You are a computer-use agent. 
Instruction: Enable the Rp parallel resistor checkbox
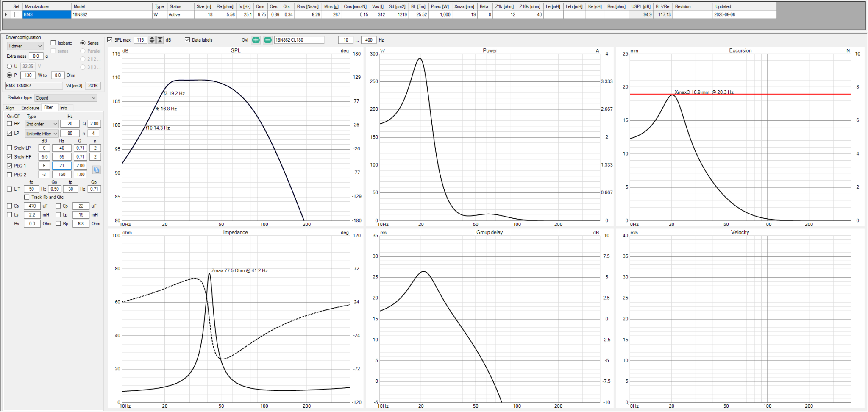pyautogui.click(x=58, y=223)
